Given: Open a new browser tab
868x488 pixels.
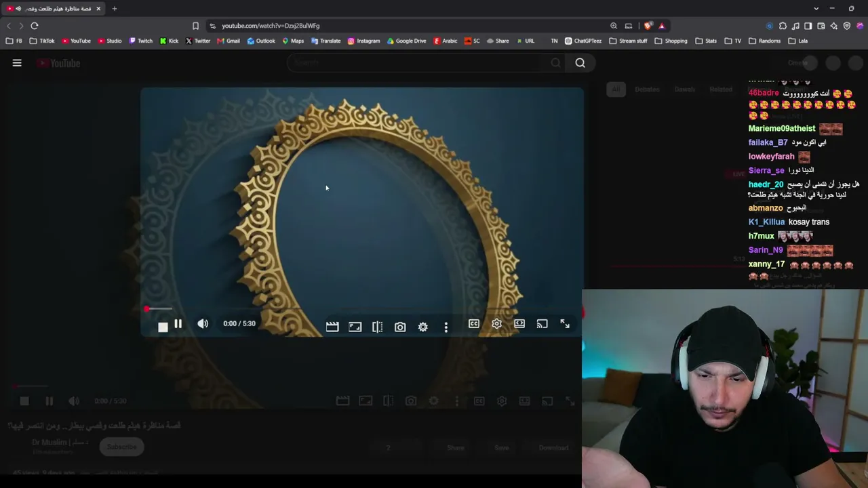Looking at the screenshot, I should [x=115, y=9].
